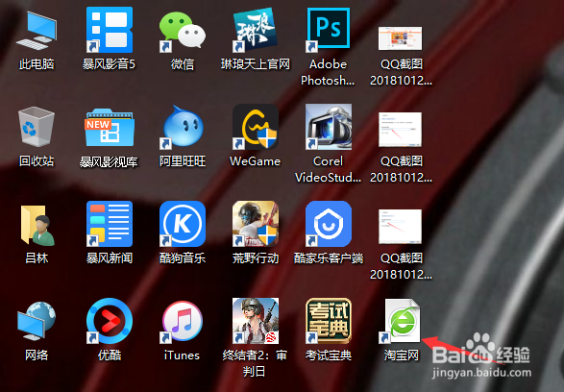Click the 优酷 Youku shortcut icon
The width and height of the screenshot is (564, 392).
tap(110, 321)
